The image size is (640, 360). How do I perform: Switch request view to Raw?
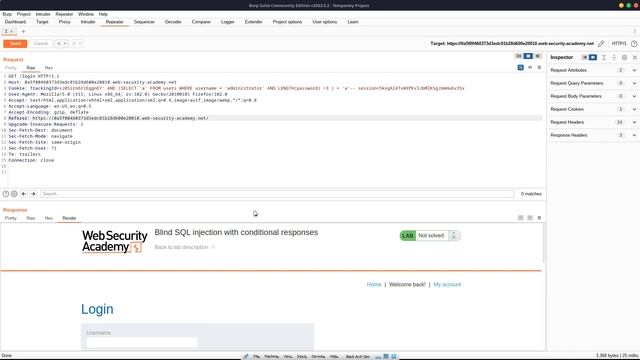pos(31,68)
